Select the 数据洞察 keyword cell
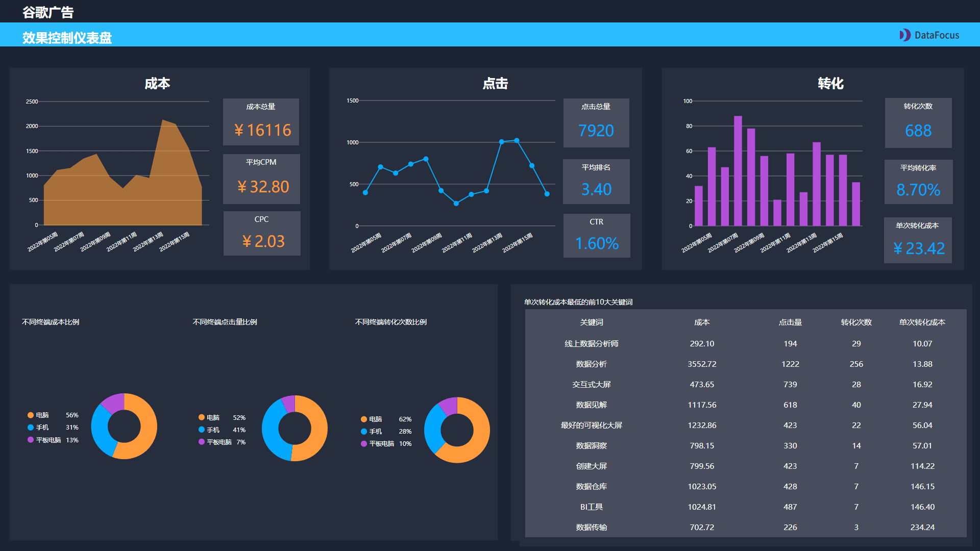Viewport: 980px width, 551px height. tap(592, 445)
